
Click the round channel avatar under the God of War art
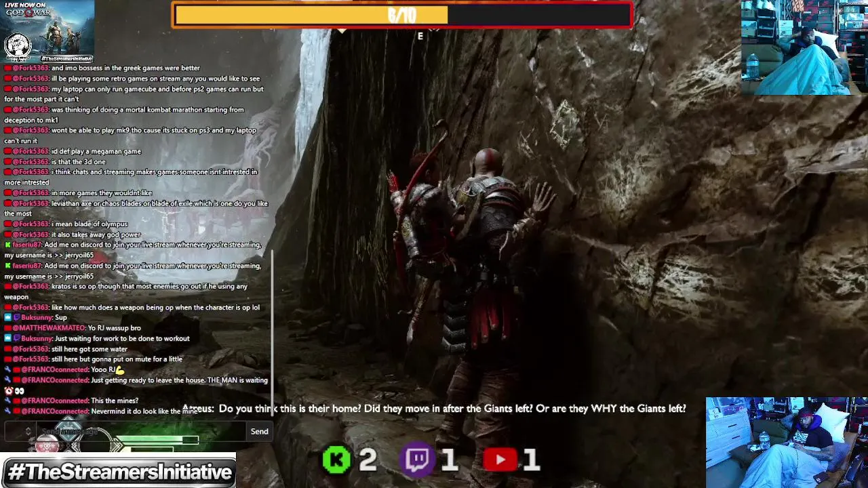pos(18,47)
